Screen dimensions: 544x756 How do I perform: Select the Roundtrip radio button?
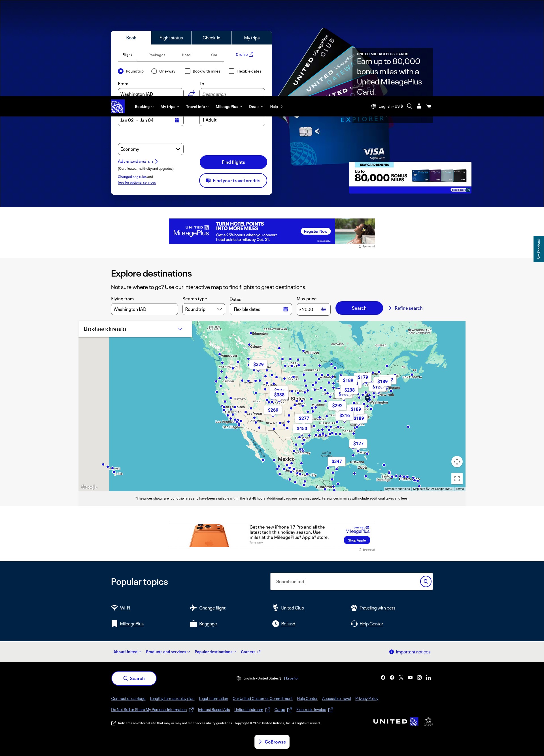[x=121, y=71]
